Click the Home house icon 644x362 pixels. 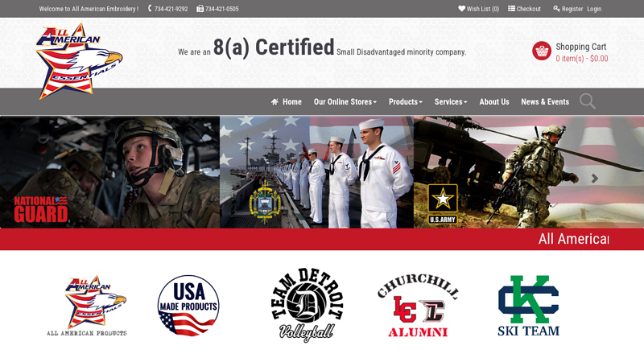click(275, 101)
